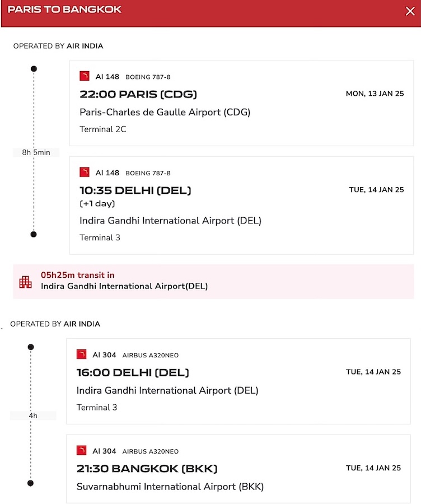The height and width of the screenshot is (504, 421).
Task: Click the 10:35 DELHI (DEL) arrival heading
Action: (135, 190)
